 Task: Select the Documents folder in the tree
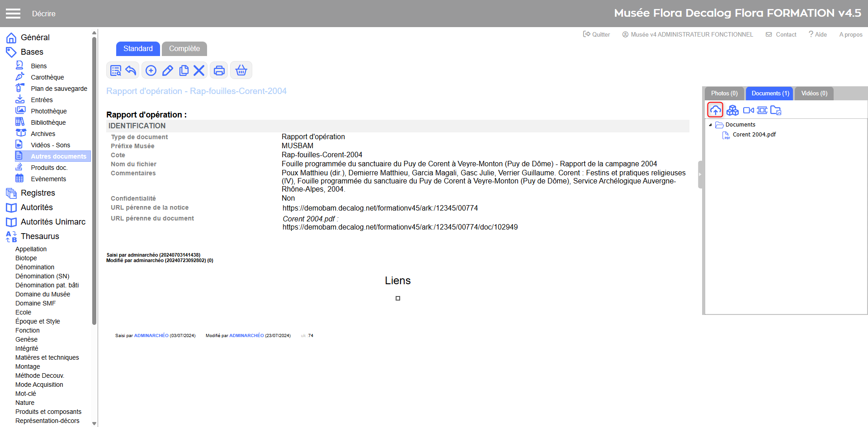pyautogui.click(x=740, y=125)
